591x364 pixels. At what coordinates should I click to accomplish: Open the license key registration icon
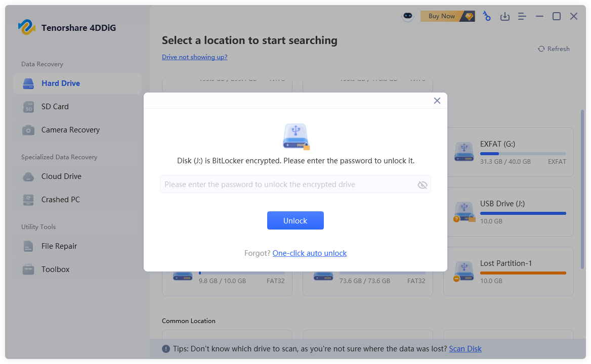click(487, 16)
